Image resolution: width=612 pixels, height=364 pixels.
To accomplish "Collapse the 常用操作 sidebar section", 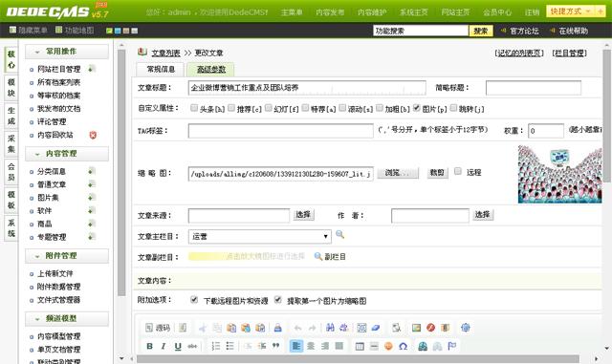I will pos(67,52).
